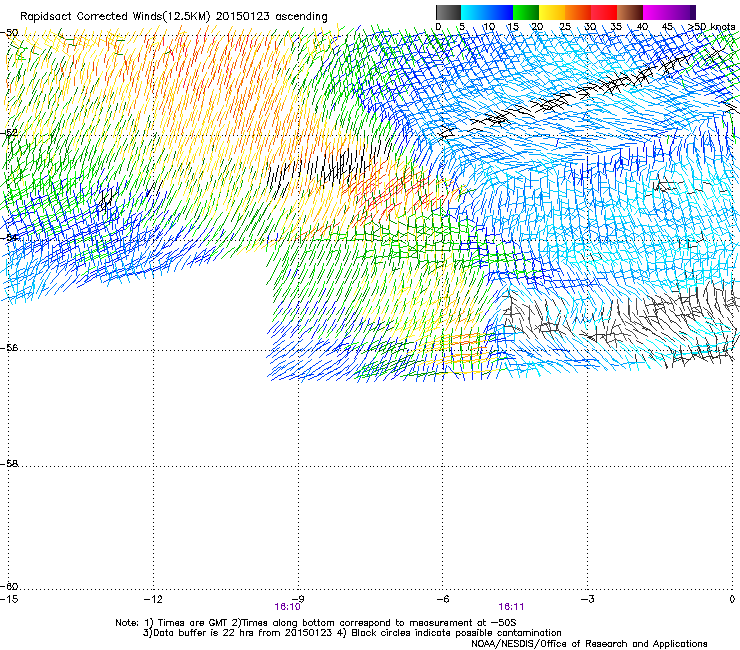Click the latitude label -52
The image size is (740, 650).
(x=9, y=133)
